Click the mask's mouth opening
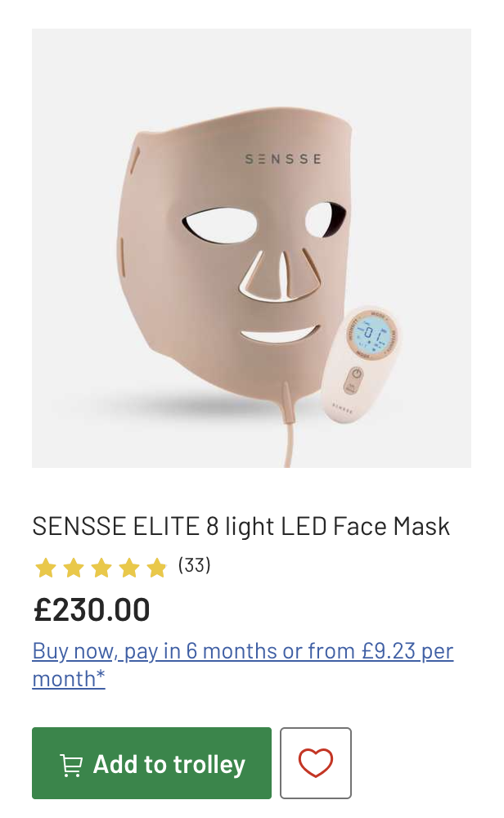Screen dimensions: 504x818 [279, 335]
